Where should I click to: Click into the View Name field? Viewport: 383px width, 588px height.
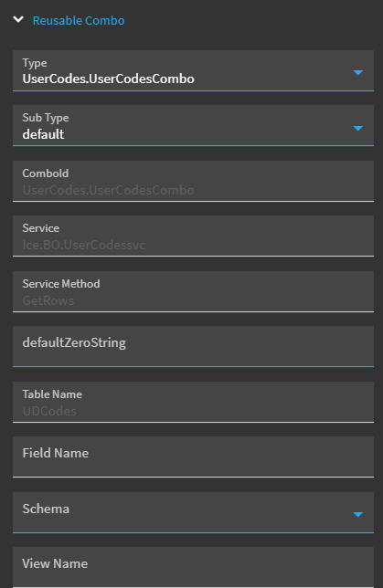[193, 567]
